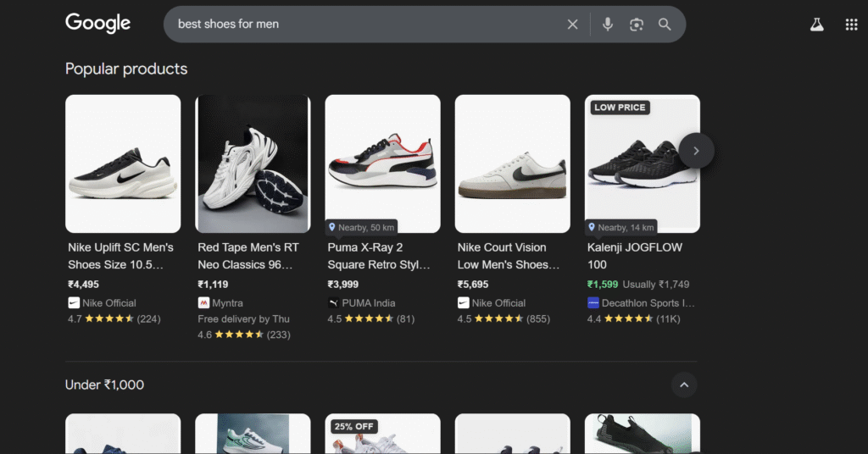Open Search Labs flask icon
Viewport: 868px width, 454px height.
[x=816, y=25]
